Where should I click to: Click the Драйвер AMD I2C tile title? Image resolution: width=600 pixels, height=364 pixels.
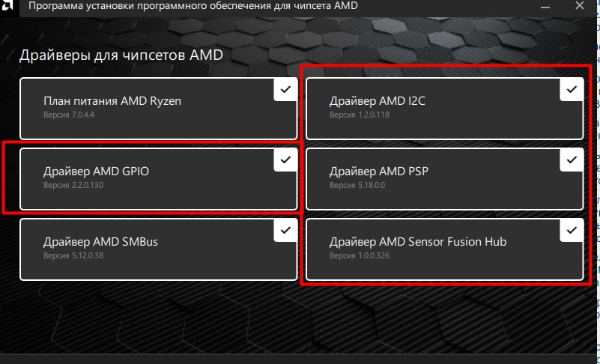pos(377,100)
